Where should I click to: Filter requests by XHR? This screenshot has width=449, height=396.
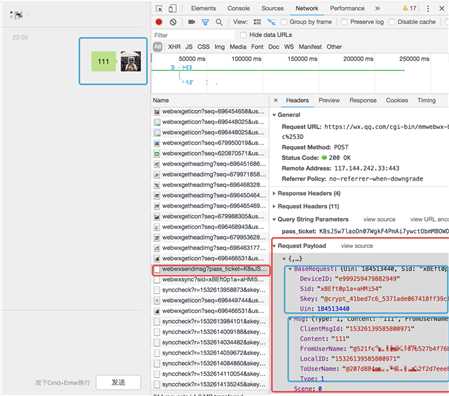tap(174, 47)
